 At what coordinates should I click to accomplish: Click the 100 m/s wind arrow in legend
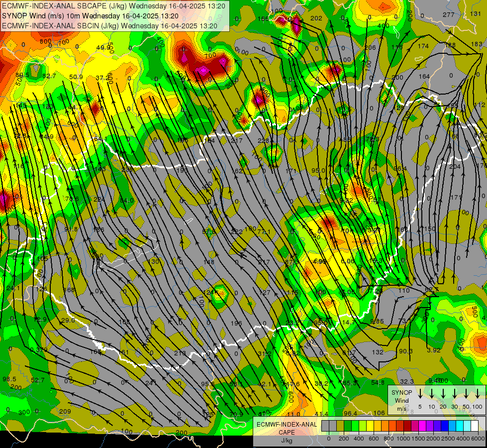(x=478, y=394)
